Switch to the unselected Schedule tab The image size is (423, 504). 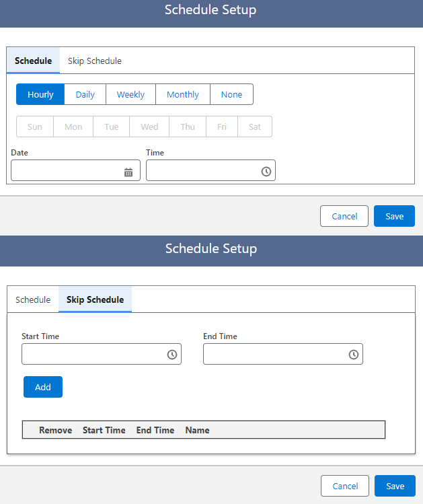[x=33, y=299]
